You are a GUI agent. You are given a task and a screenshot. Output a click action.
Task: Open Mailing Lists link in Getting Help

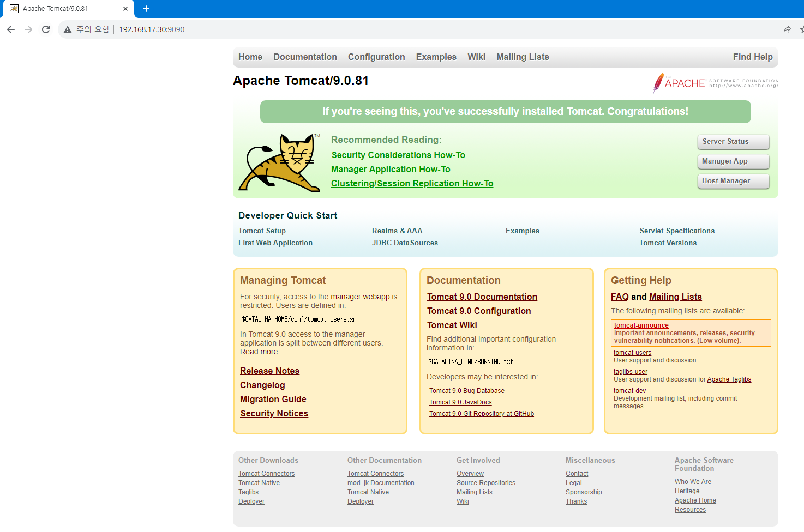coord(675,297)
